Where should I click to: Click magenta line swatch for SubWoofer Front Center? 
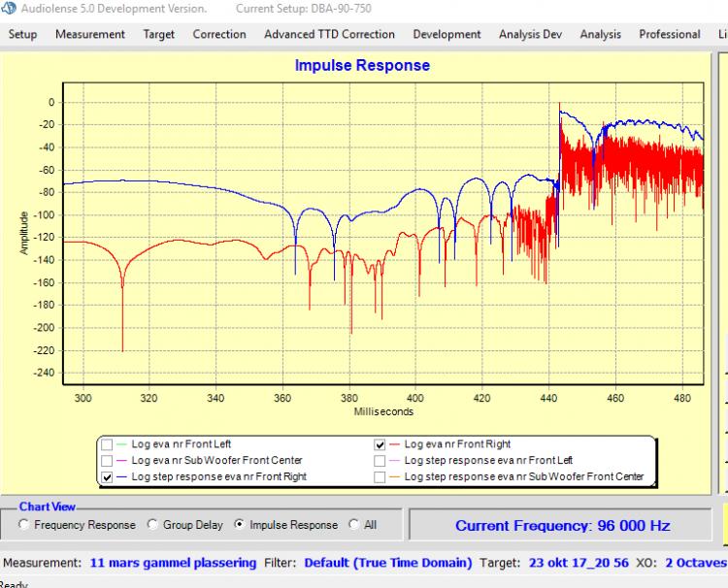pos(121,461)
